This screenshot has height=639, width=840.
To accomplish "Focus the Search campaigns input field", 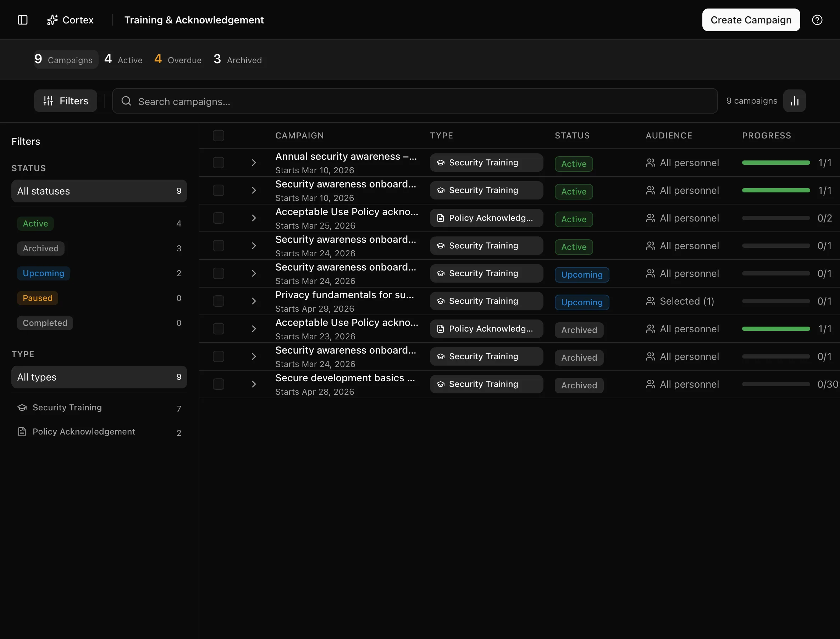I will (415, 101).
